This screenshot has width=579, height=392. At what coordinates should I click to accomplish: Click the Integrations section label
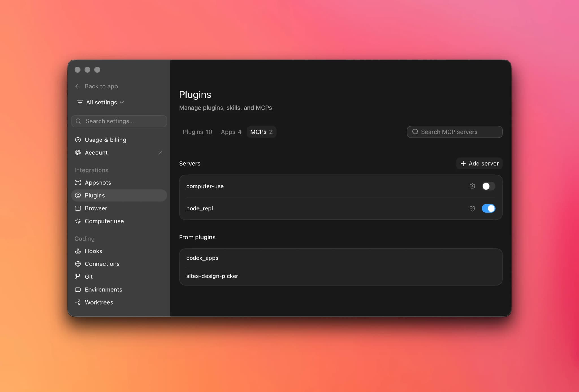91,170
